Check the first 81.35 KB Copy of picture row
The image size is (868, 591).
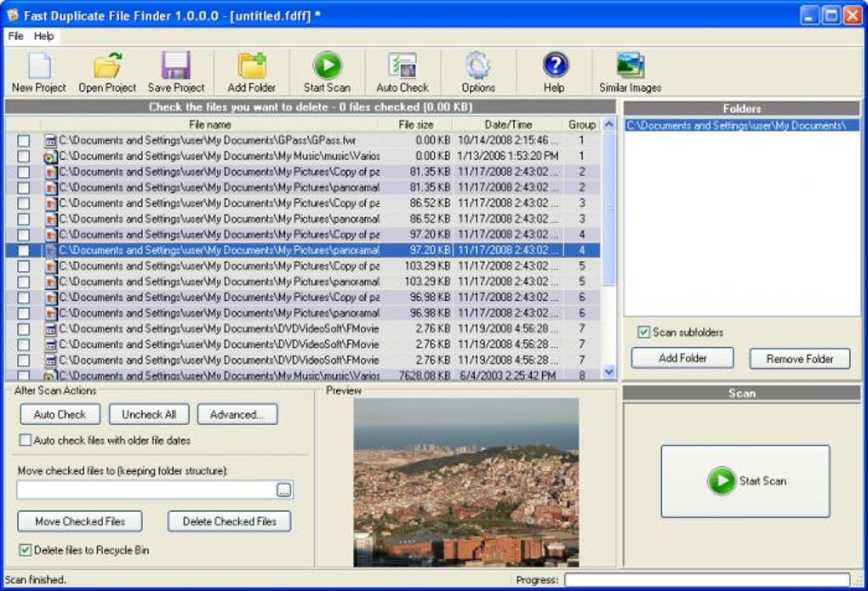tap(23, 172)
